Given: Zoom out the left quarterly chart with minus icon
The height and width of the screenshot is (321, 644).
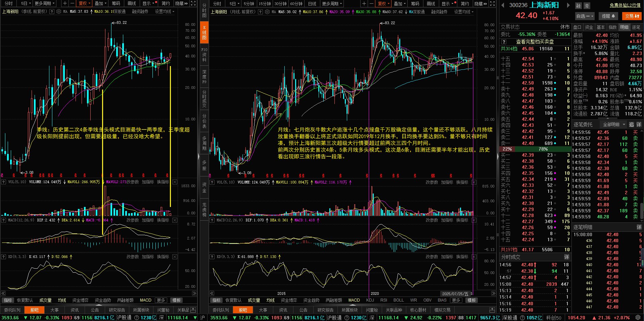Looking at the screenshot, I should 72,3.
